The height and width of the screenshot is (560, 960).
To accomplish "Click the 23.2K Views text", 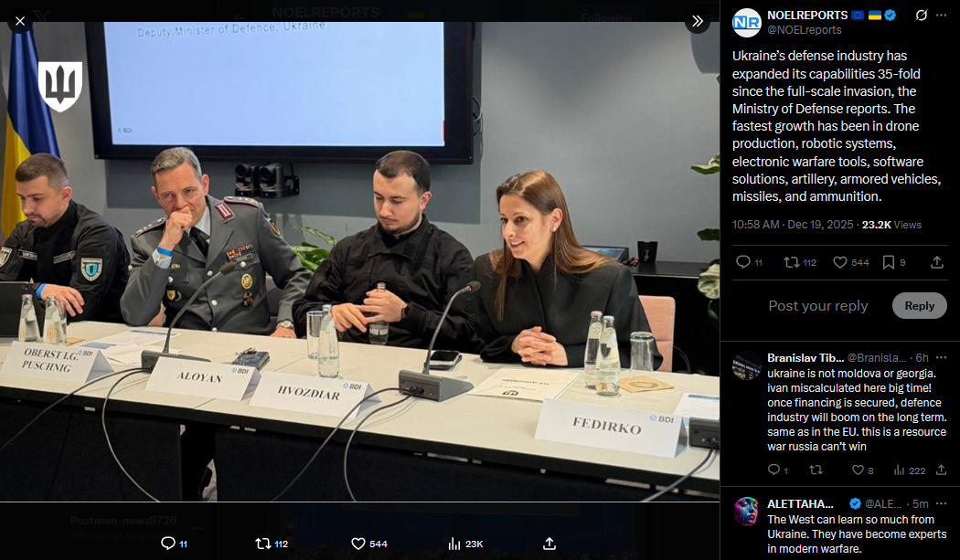I will (x=891, y=225).
